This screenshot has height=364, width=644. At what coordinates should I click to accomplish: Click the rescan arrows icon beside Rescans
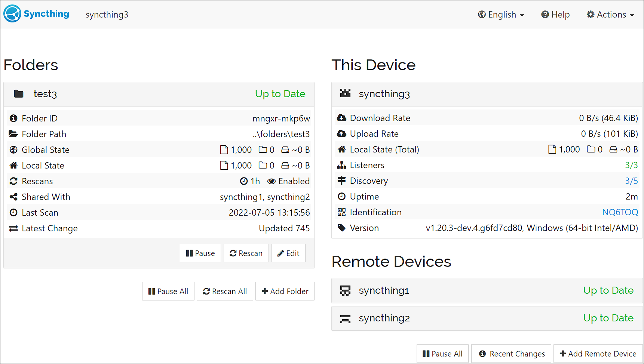(13, 181)
